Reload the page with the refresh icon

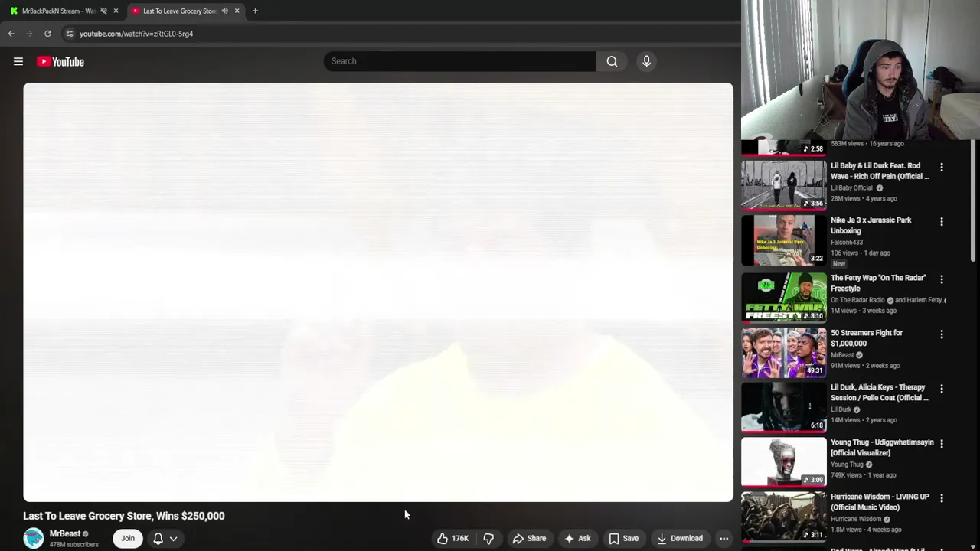point(47,34)
